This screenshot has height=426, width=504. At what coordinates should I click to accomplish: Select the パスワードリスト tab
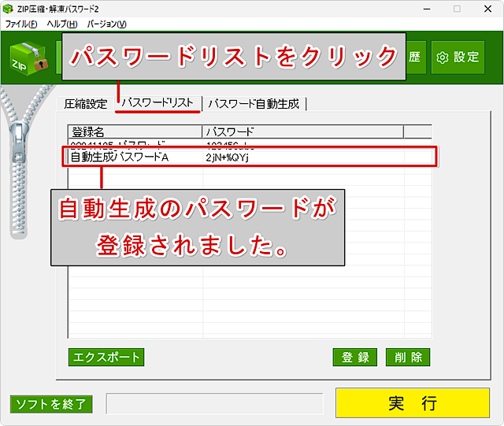pos(157,104)
